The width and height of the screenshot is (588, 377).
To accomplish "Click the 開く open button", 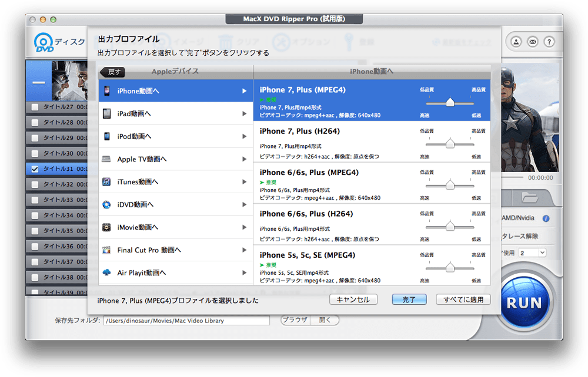I will 325,320.
